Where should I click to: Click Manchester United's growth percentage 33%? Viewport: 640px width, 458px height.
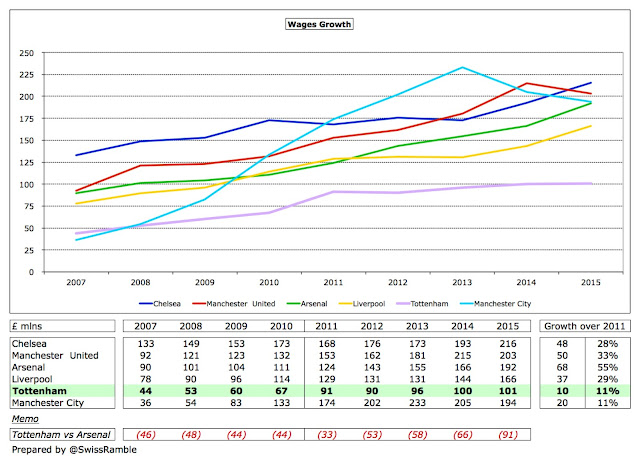click(607, 356)
